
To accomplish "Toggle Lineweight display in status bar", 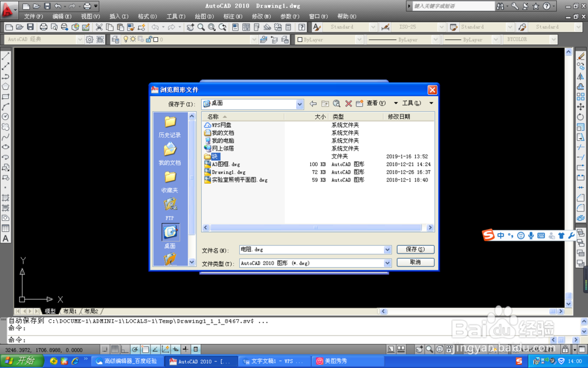I will [x=186, y=349].
